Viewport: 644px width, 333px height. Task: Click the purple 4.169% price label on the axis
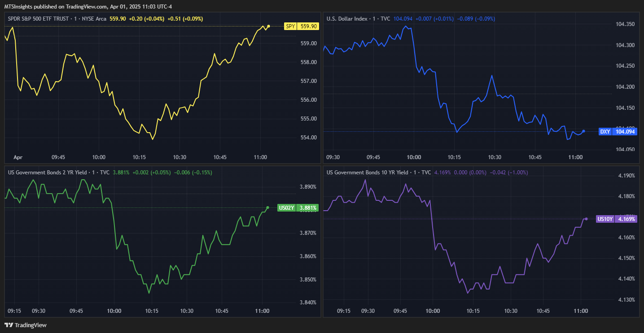click(626, 219)
